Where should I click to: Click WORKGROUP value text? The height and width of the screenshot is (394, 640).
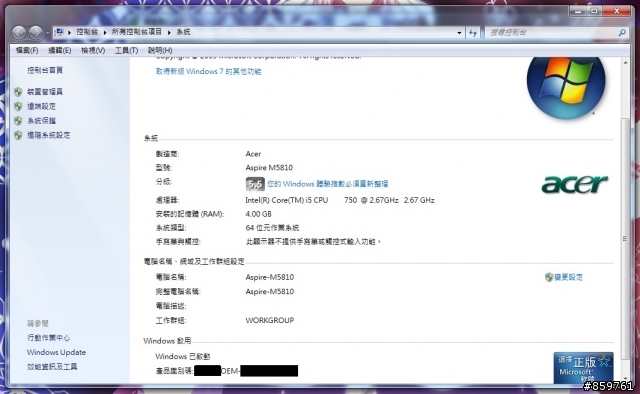tap(269, 321)
